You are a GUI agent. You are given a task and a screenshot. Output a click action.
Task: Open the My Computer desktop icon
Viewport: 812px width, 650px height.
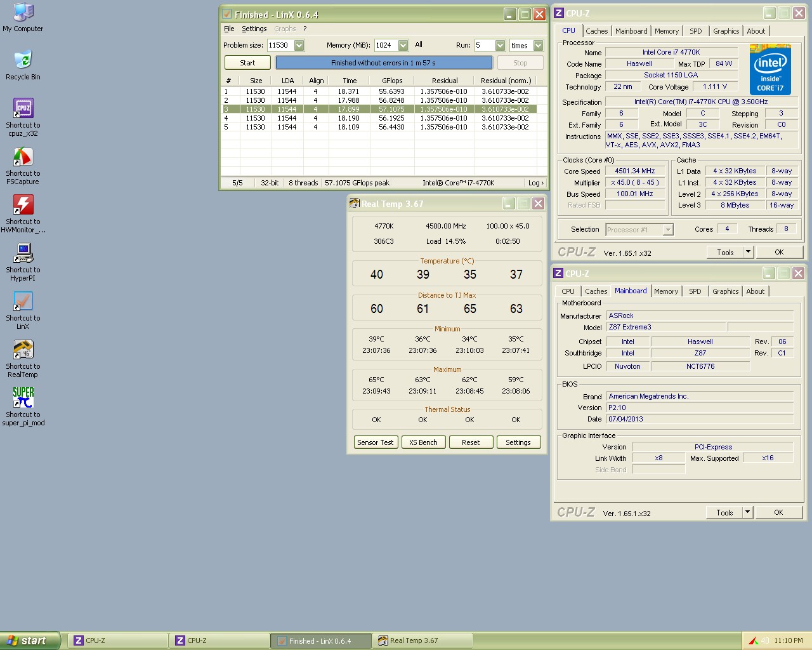[x=23, y=18]
